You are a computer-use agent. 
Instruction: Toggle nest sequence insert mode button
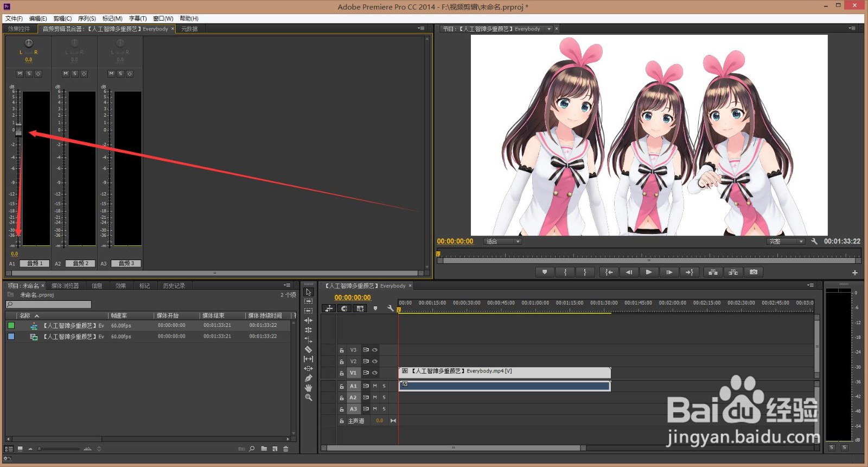click(329, 308)
